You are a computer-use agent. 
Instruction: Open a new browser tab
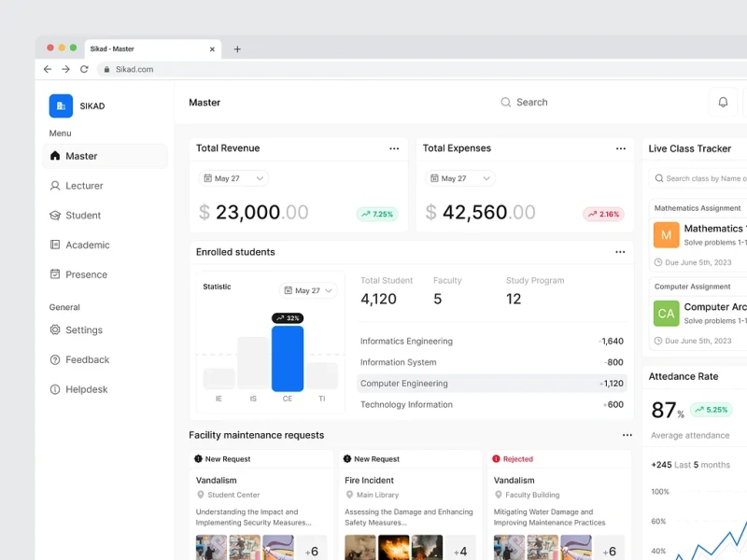coord(237,49)
